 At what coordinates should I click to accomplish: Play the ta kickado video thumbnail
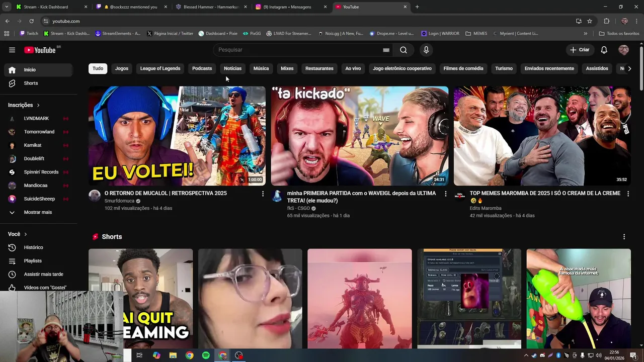(360, 136)
